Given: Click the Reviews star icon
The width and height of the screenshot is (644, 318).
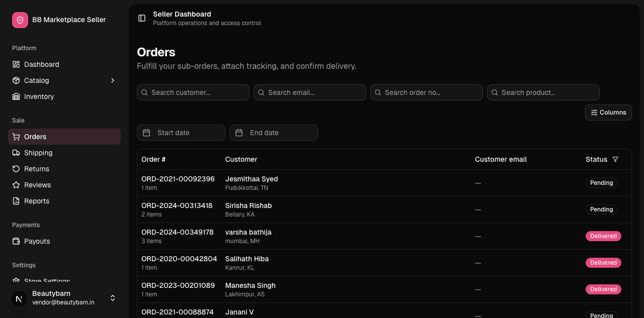Looking at the screenshot, I should tap(16, 185).
